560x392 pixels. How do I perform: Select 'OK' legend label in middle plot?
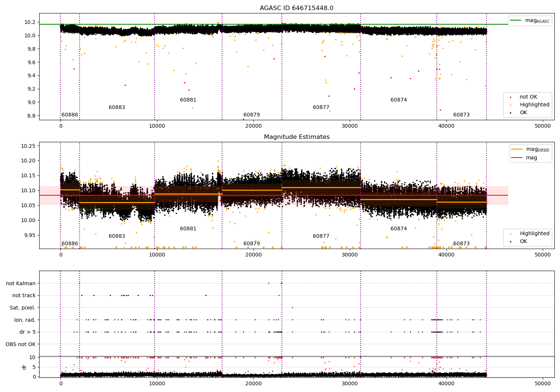click(523, 242)
